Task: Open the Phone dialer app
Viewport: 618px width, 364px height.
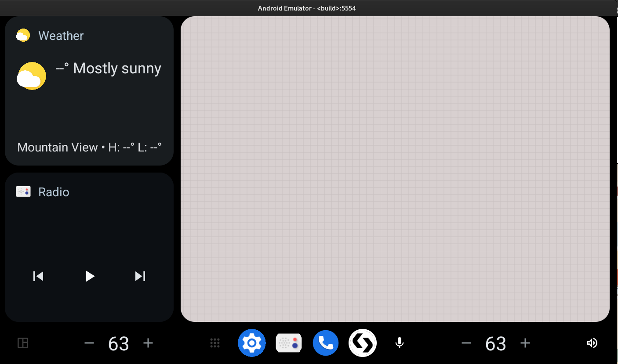Action: tap(326, 343)
